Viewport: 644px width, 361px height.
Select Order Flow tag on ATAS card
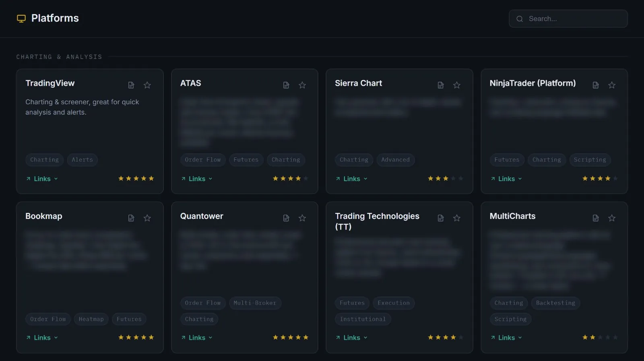(202, 160)
